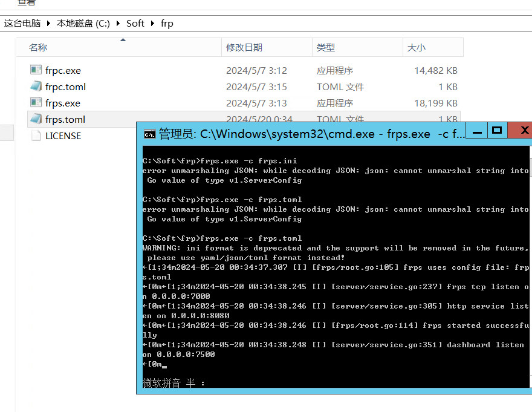Navigate to 这台电脑 in address bar
Screen dimensions: 532x412
tap(22, 23)
